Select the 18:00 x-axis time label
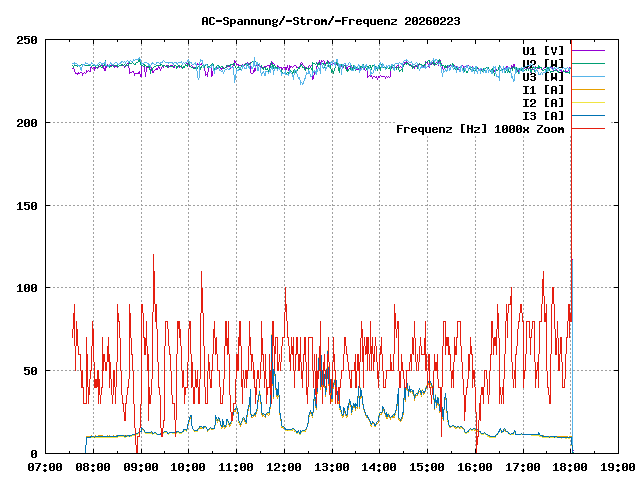Viewport: 640px width, 480px height. [570, 467]
